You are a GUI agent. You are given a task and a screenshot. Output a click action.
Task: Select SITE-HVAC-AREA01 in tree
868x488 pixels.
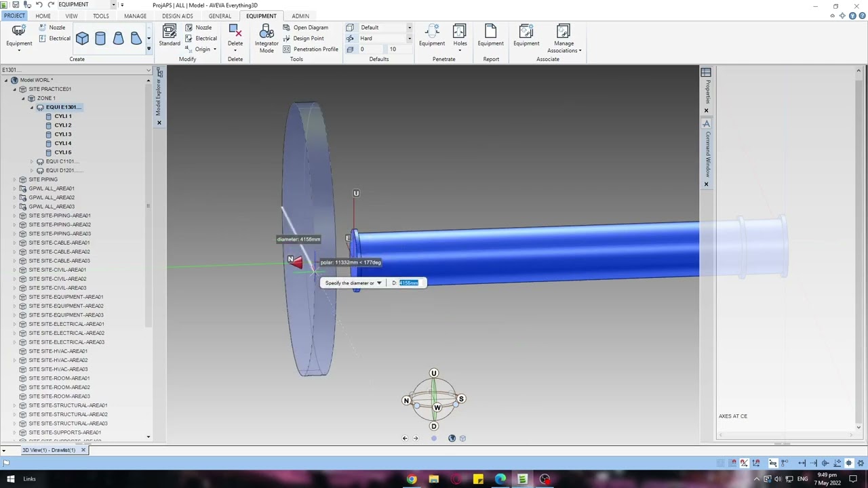coord(58,351)
